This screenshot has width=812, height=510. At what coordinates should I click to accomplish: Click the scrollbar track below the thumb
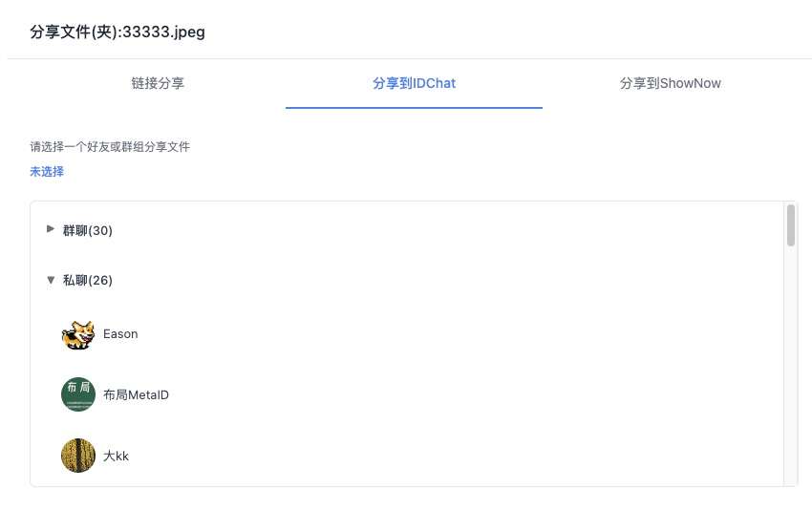791,382
